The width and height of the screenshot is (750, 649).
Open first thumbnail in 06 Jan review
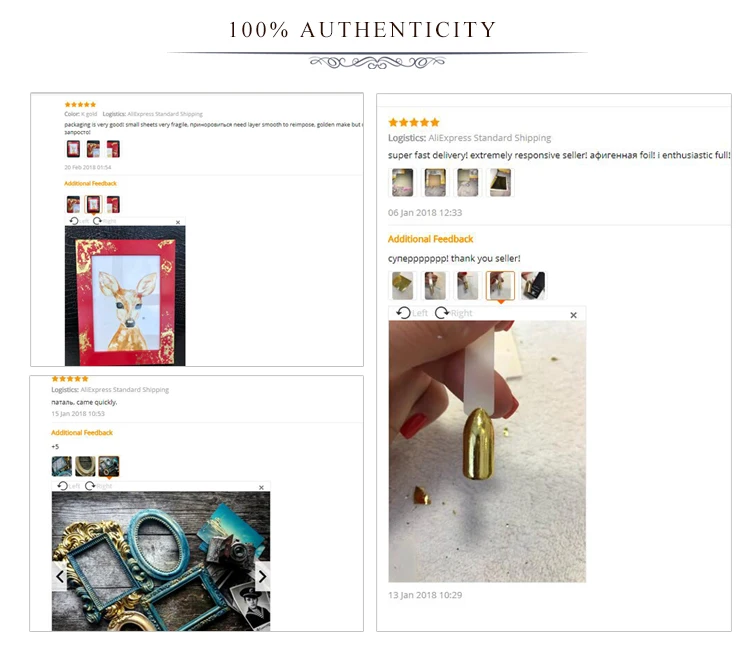(402, 181)
